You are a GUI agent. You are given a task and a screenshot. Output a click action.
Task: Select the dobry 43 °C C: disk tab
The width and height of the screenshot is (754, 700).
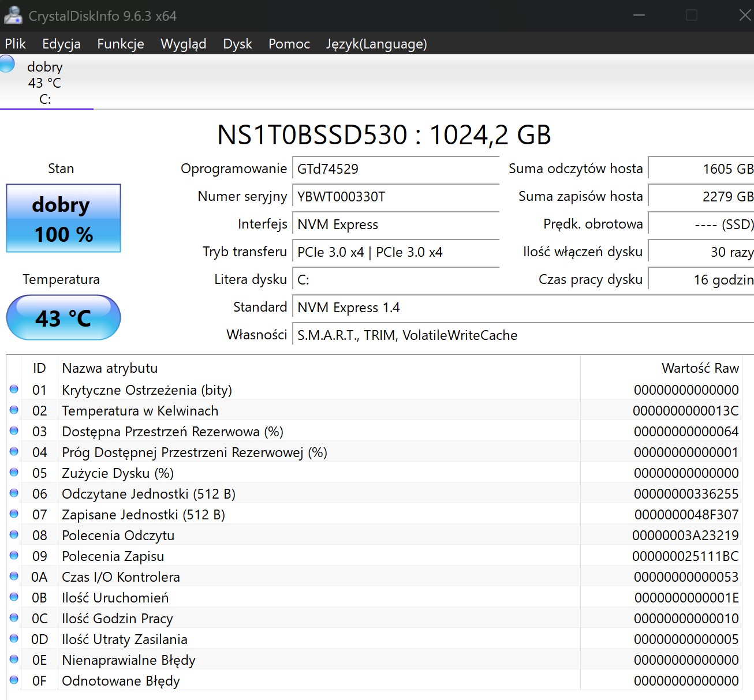coord(45,83)
